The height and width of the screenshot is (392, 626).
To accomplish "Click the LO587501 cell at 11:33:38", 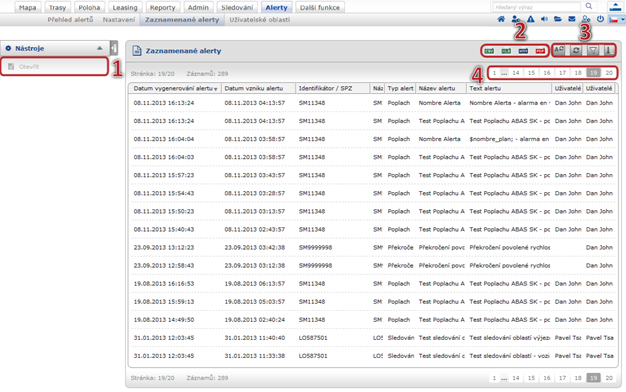I will click(x=313, y=356).
